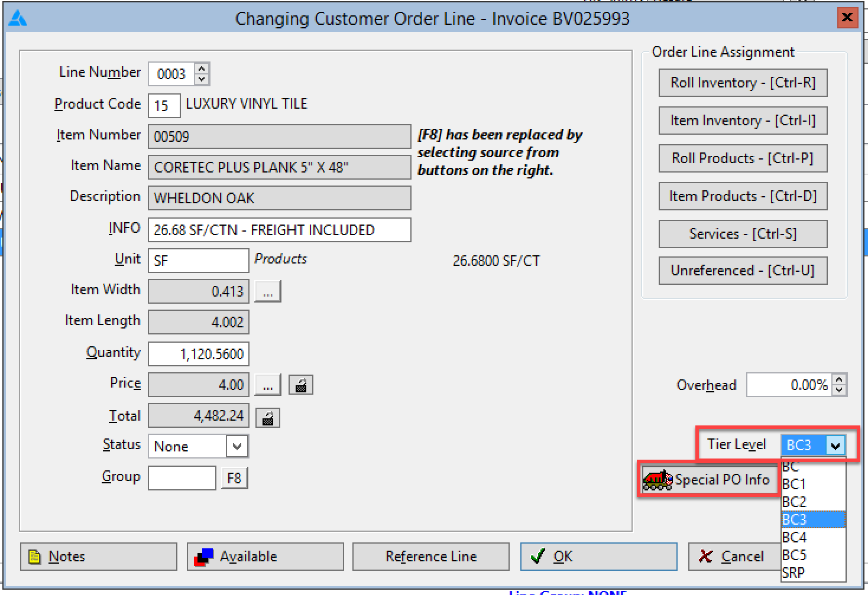Click the Group input field
This screenshot has width=868, height=595.
(x=182, y=478)
